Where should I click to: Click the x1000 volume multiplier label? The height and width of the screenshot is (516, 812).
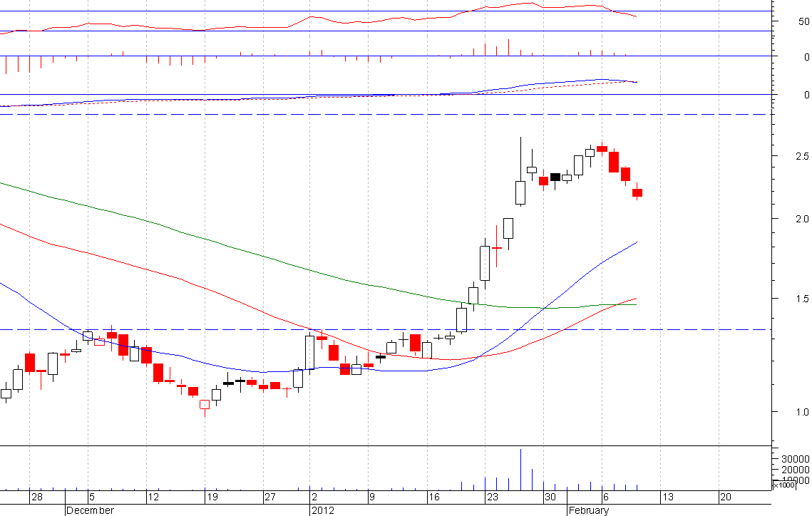click(x=785, y=485)
